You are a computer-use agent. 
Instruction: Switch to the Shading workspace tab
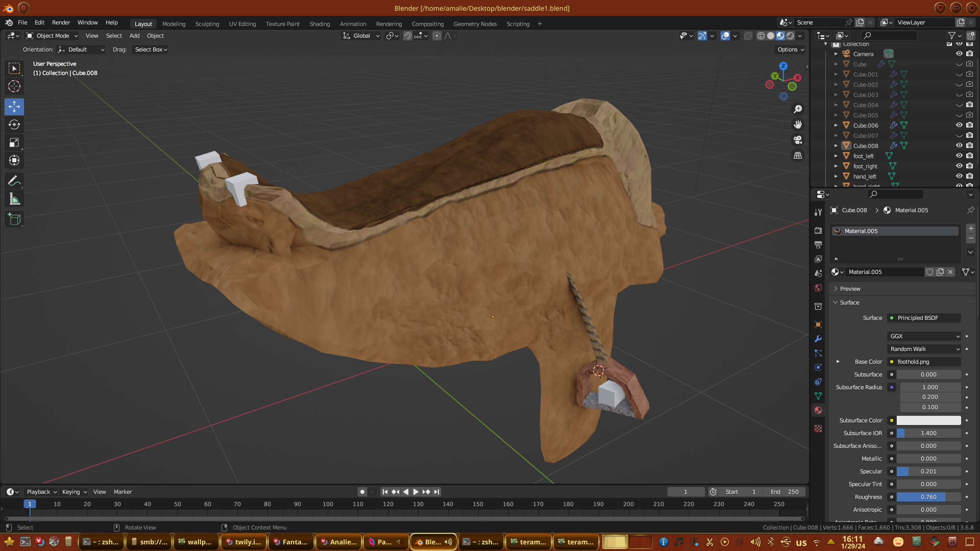coord(320,24)
